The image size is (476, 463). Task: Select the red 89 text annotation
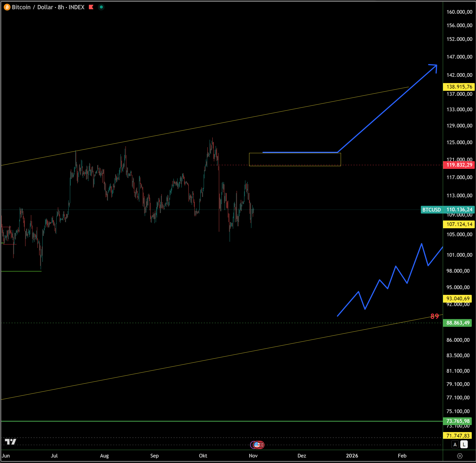[x=435, y=316]
